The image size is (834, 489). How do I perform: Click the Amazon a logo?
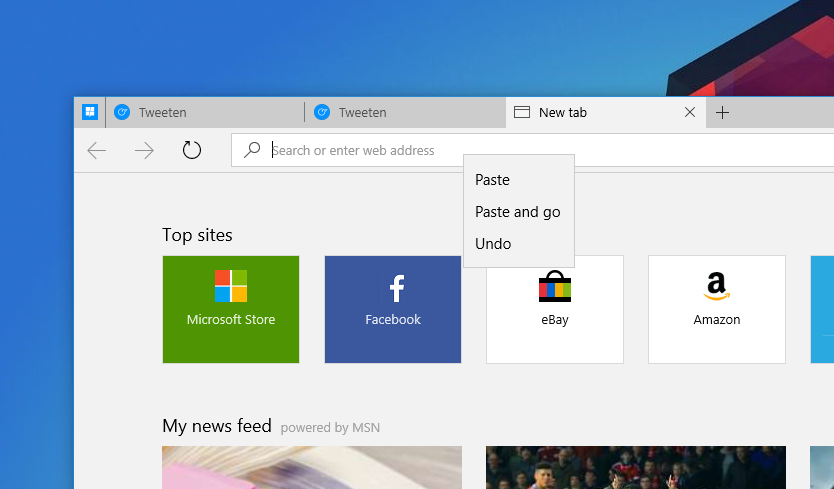[x=717, y=286]
